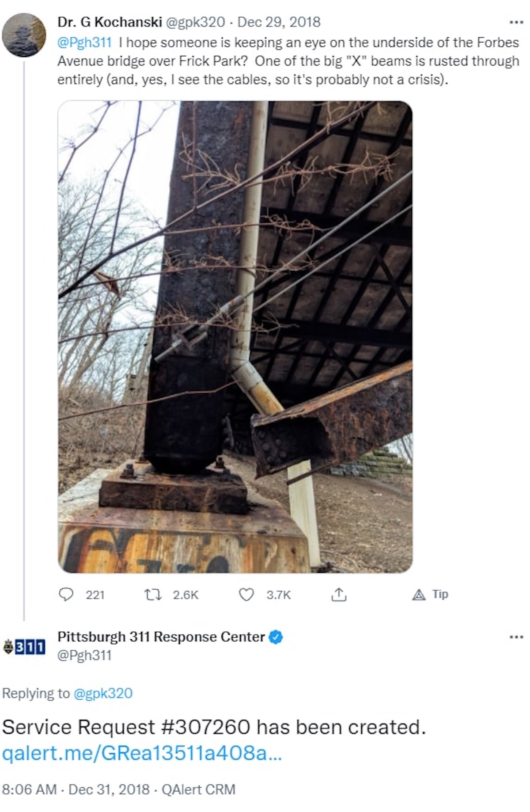This screenshot has height=812, width=530.
Task: Click Pittsburgh 311 Response Center name
Action: pos(161,637)
